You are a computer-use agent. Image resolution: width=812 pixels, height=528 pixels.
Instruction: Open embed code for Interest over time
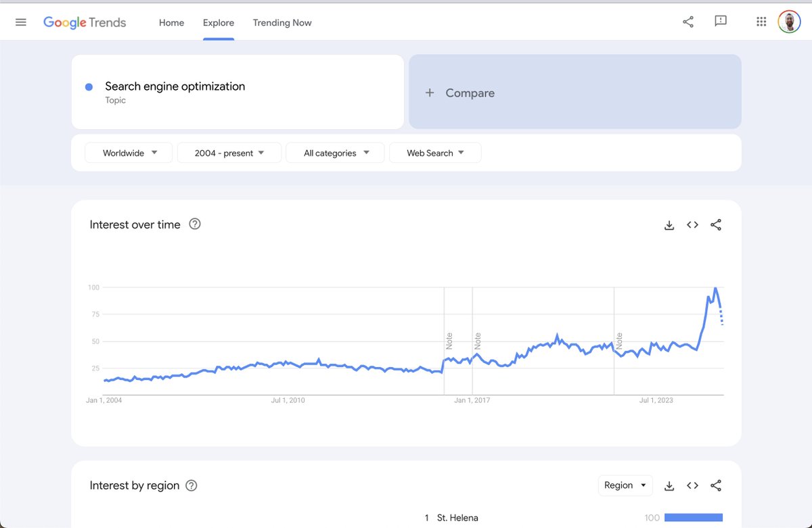point(692,224)
